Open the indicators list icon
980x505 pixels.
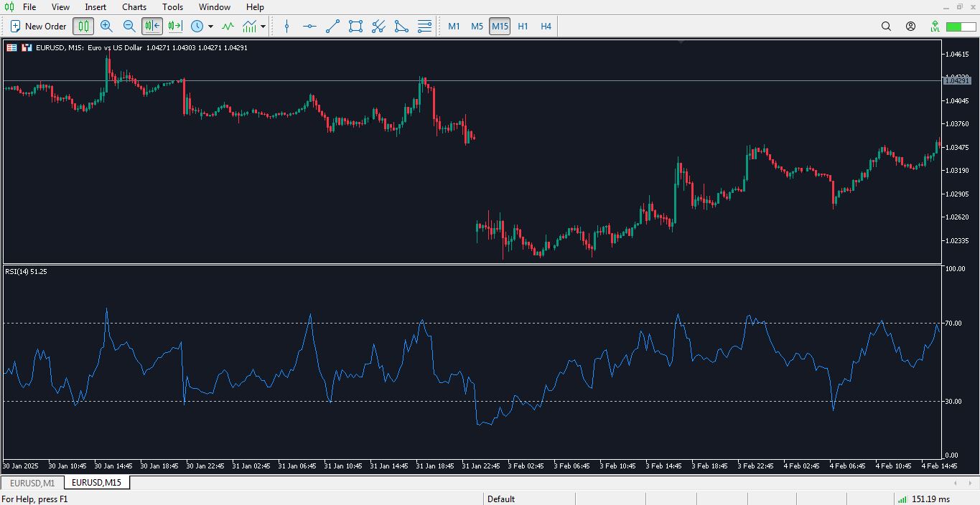coord(228,27)
